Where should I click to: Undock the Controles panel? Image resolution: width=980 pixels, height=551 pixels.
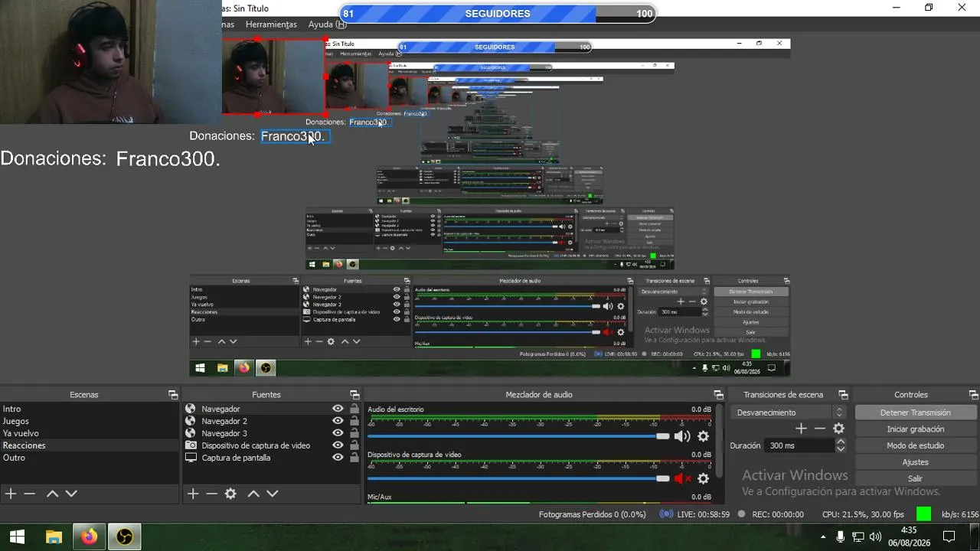point(974,395)
